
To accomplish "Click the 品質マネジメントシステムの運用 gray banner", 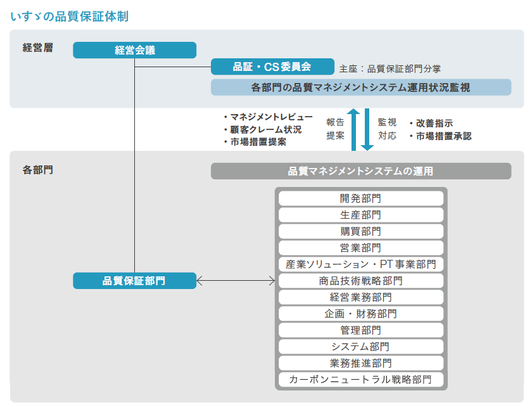I will click(361, 171).
